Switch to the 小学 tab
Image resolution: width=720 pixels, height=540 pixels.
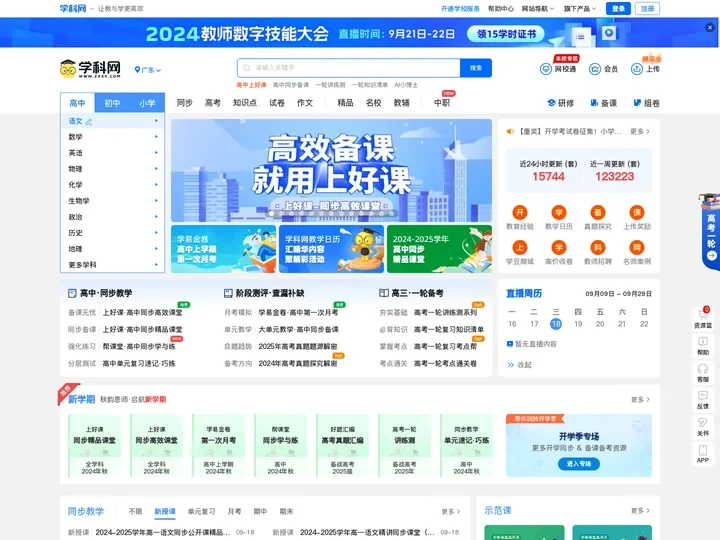click(147, 103)
